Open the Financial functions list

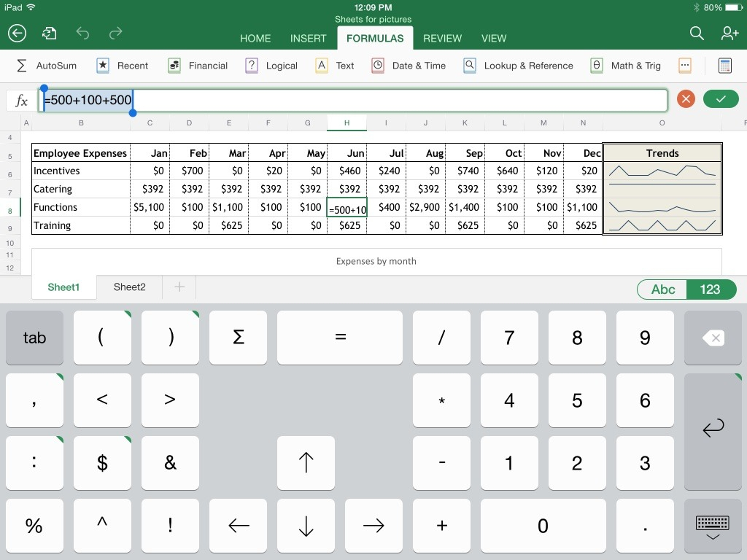click(x=197, y=66)
